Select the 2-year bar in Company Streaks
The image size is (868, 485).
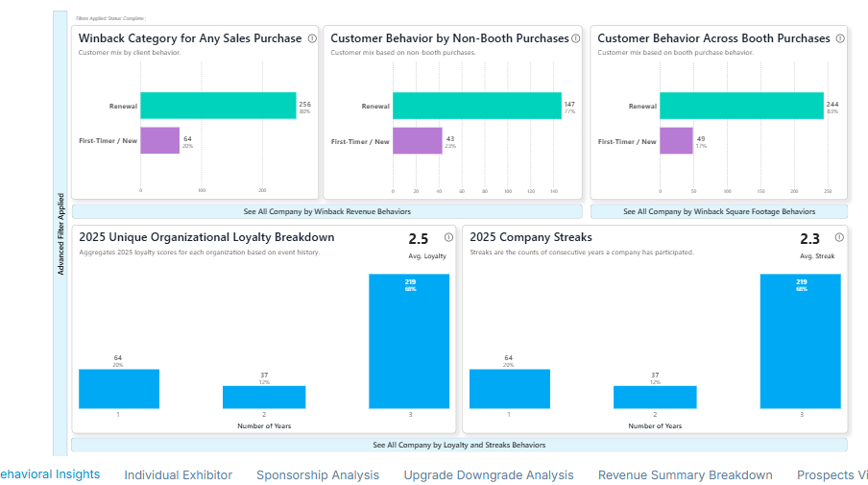coord(654,397)
